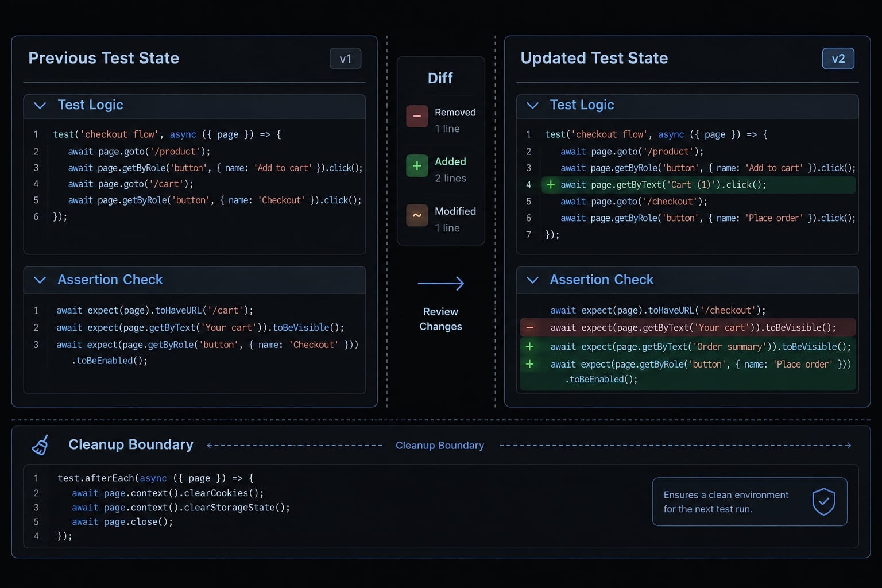882x588 pixels.
Task: Click the 'Added' label in Diff panel
Action: (x=450, y=161)
